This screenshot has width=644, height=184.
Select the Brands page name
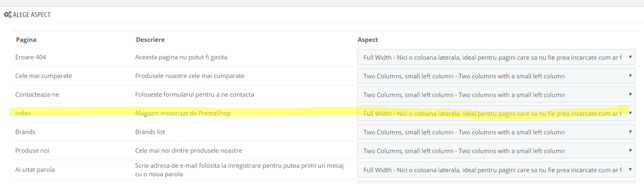[x=25, y=132]
